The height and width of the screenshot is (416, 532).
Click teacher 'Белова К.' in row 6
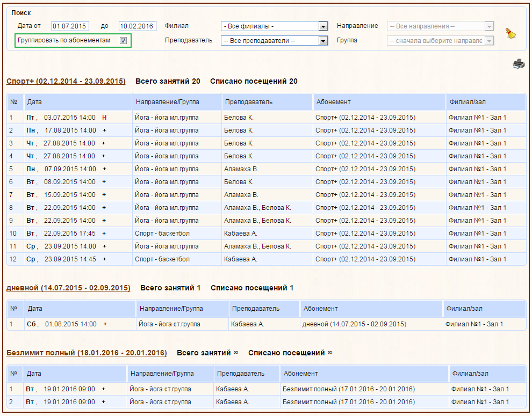(239, 182)
